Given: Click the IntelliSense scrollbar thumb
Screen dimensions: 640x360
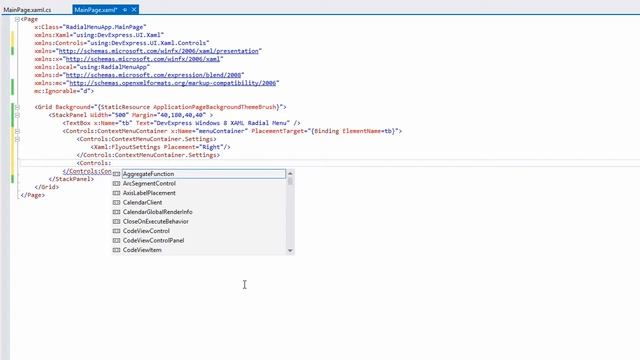Looking at the screenshot, I should tap(290, 180).
